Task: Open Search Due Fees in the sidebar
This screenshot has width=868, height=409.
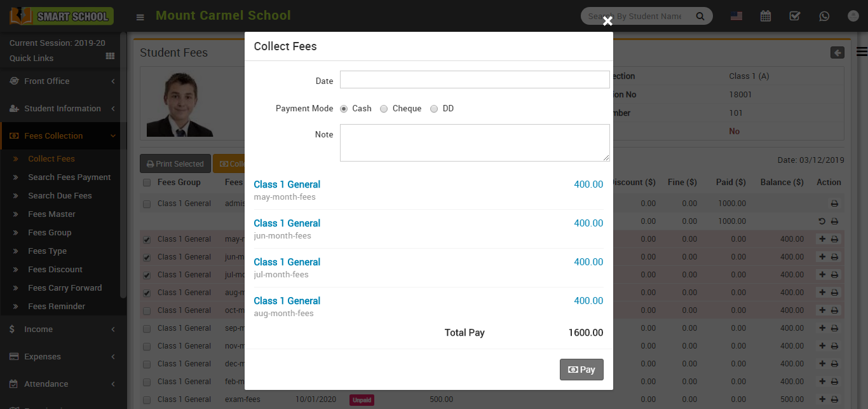Action: (x=60, y=196)
